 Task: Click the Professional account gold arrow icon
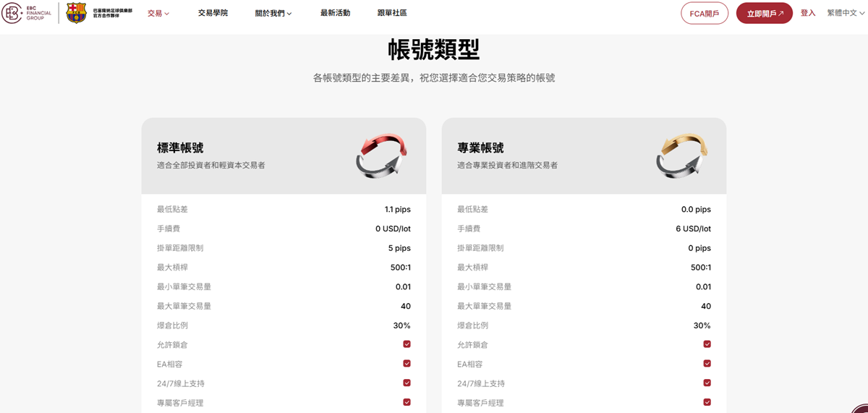682,156
